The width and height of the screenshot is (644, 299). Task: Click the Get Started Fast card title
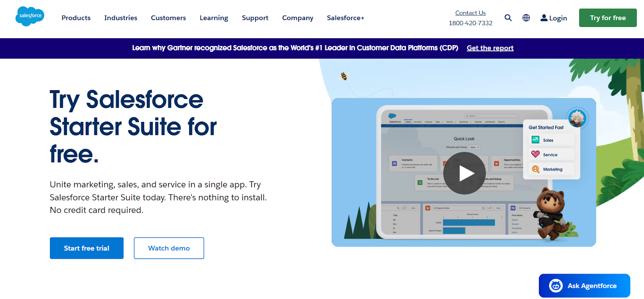coord(546,127)
